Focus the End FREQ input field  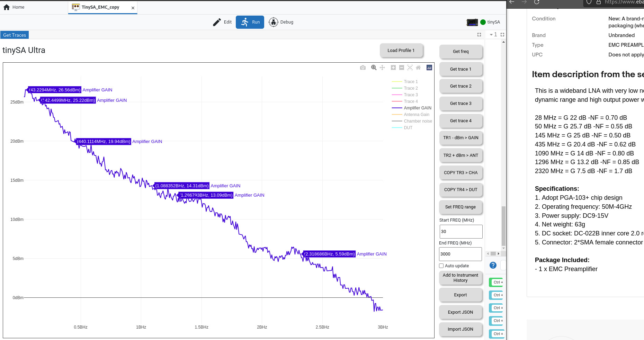coord(460,254)
